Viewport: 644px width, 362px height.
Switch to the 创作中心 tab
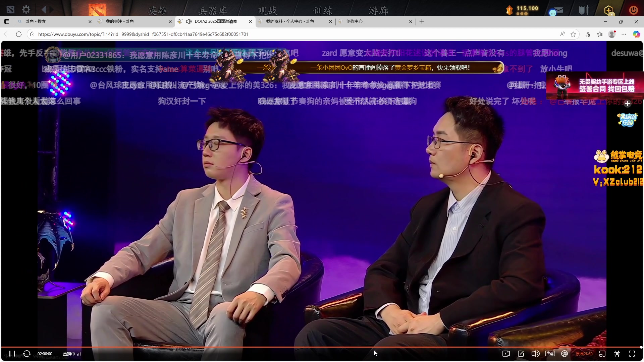375,21
